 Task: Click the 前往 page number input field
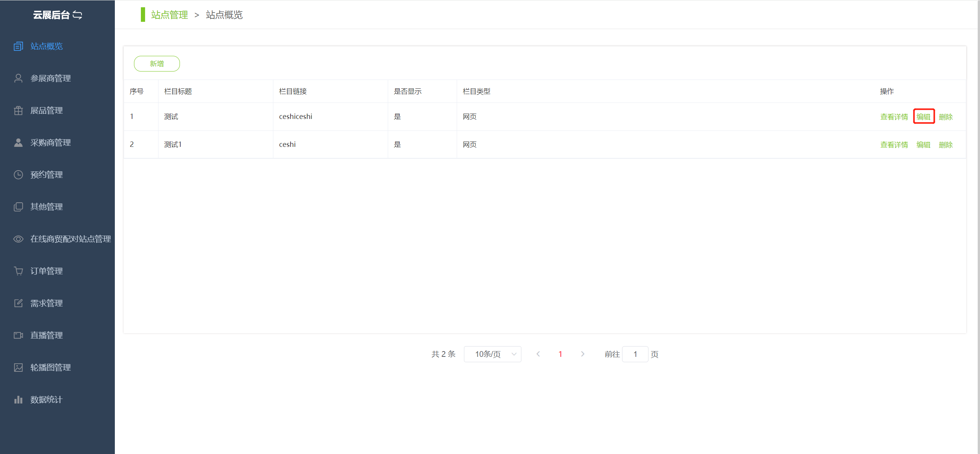(x=635, y=354)
